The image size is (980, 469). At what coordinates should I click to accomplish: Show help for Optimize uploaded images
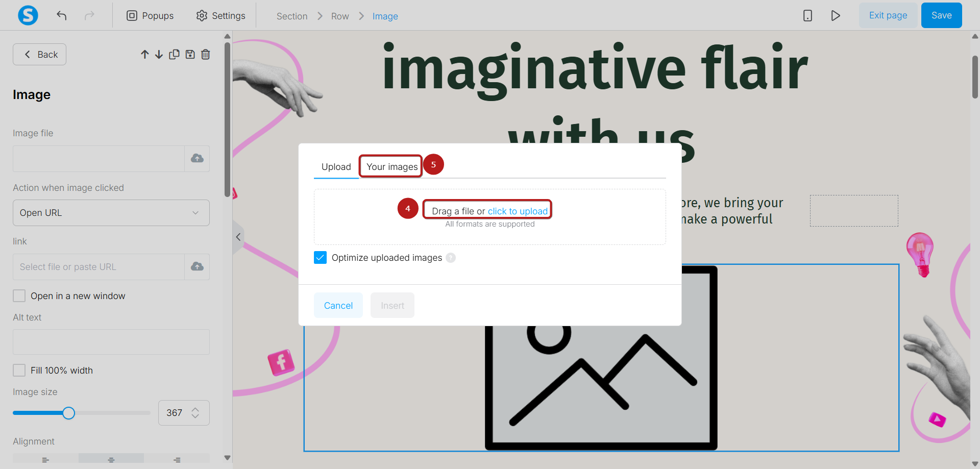(451, 258)
